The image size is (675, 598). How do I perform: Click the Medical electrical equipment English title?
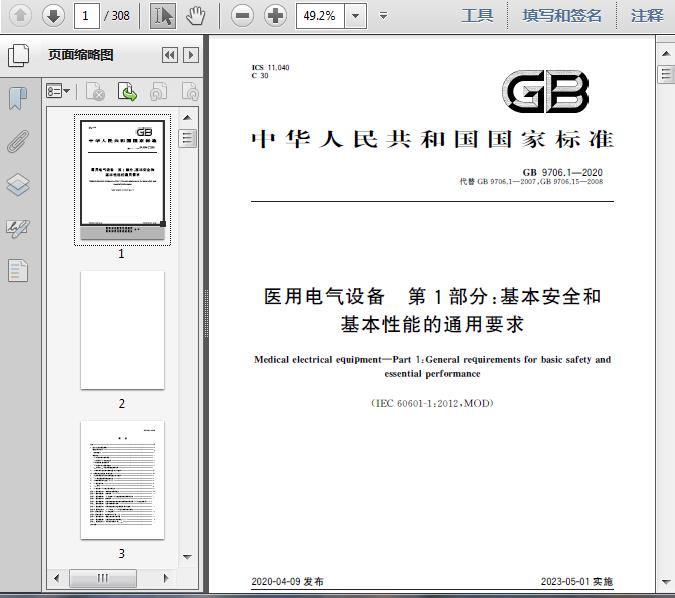pyautogui.click(x=432, y=366)
